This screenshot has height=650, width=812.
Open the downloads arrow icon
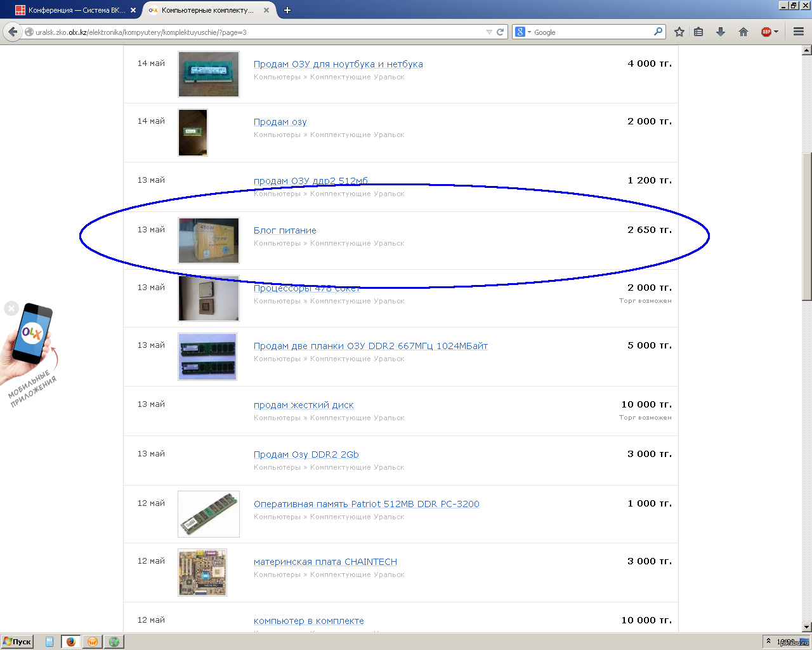(x=721, y=32)
